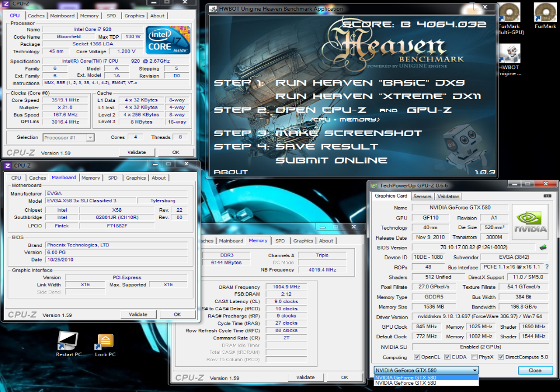Open the Lock PC shortcut
The height and width of the screenshot is (392, 560).
(x=105, y=344)
